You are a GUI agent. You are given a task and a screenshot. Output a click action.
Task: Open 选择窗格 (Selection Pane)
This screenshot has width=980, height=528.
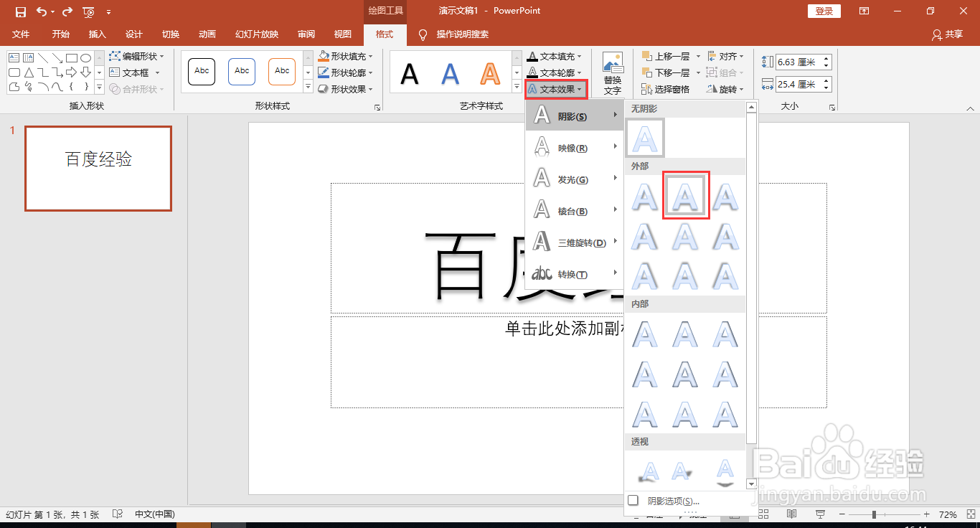(x=666, y=89)
